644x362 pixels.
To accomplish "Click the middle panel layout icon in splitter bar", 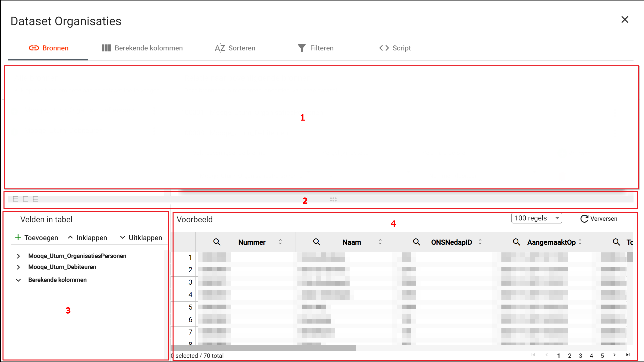I will (x=26, y=199).
